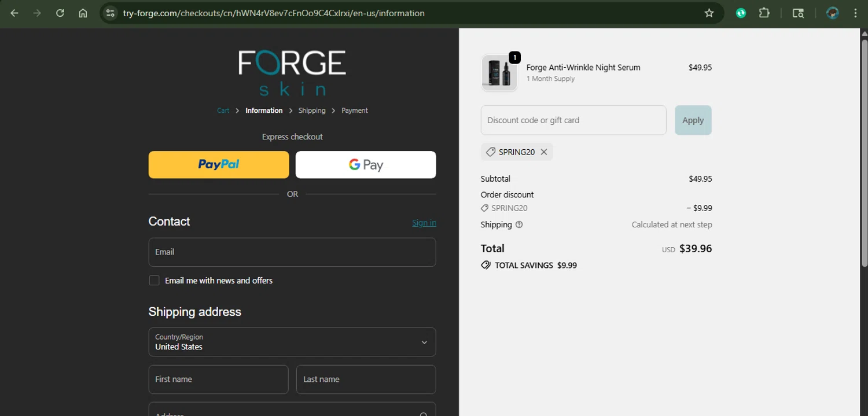Open the Chrome three-dot menu
This screenshot has height=416, width=868.
(x=855, y=13)
